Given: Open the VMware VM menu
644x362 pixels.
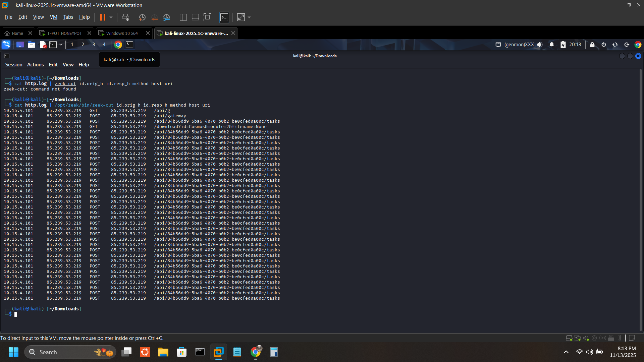Looking at the screenshot, I should point(54,17).
